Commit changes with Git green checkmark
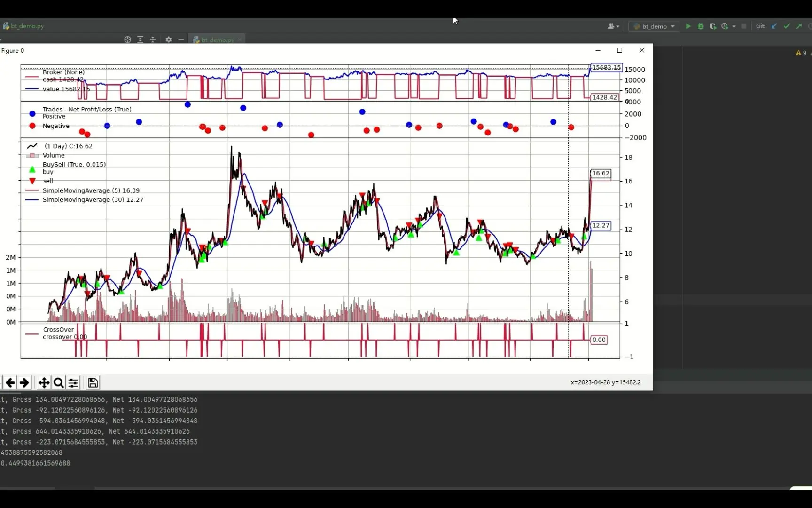Viewport: 812px width, 508px height. pos(787,26)
